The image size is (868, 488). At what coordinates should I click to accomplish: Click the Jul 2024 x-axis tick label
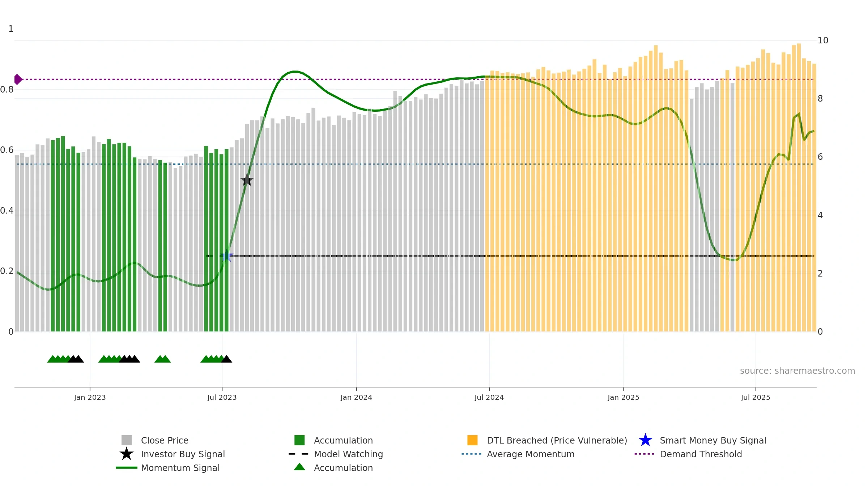click(x=489, y=398)
